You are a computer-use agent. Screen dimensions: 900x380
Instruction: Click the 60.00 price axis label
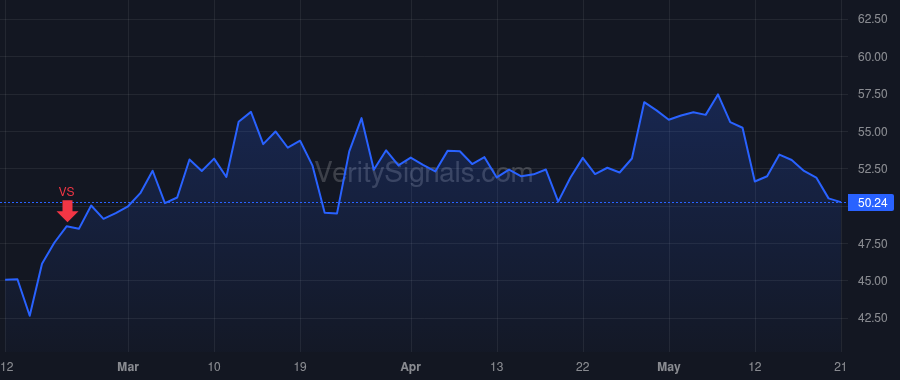pos(872,56)
